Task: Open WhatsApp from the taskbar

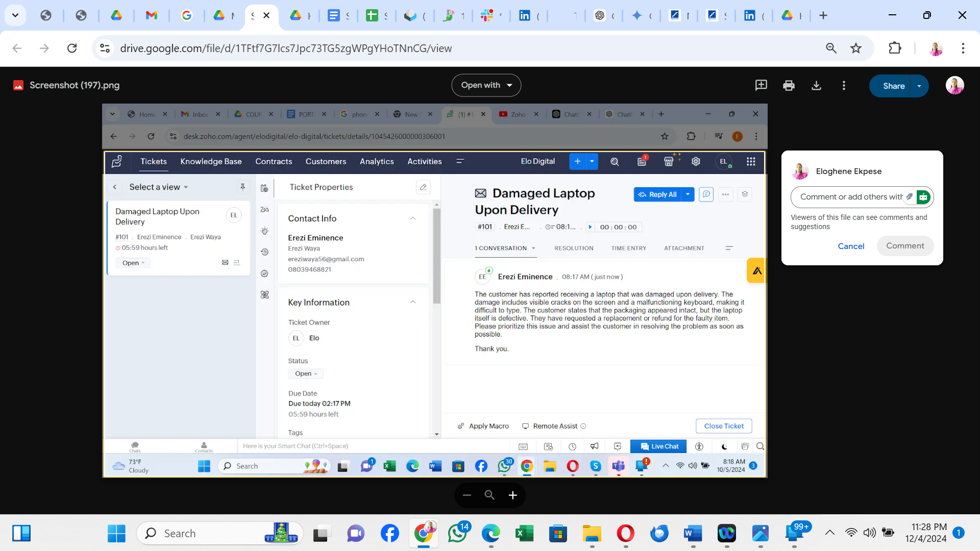Action: tap(457, 534)
